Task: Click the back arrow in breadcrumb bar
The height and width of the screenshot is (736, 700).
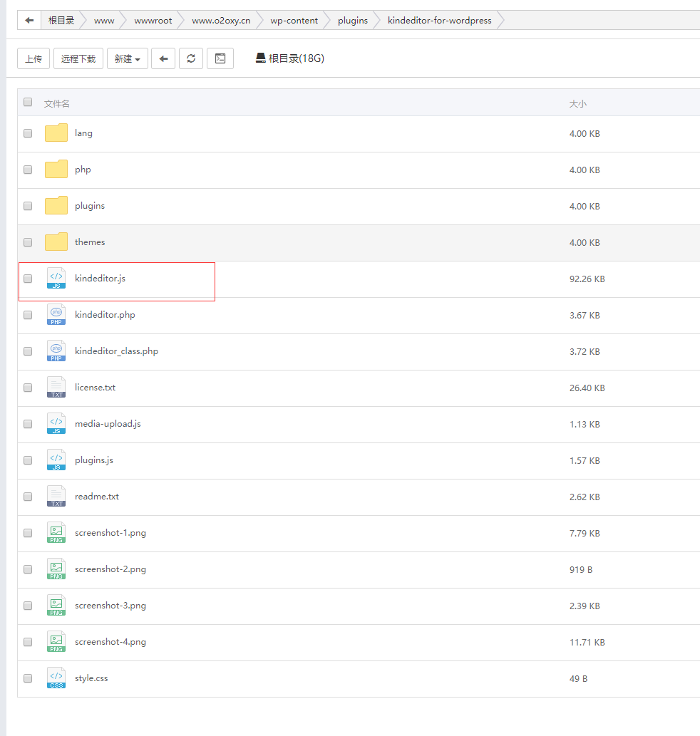Action: click(29, 20)
